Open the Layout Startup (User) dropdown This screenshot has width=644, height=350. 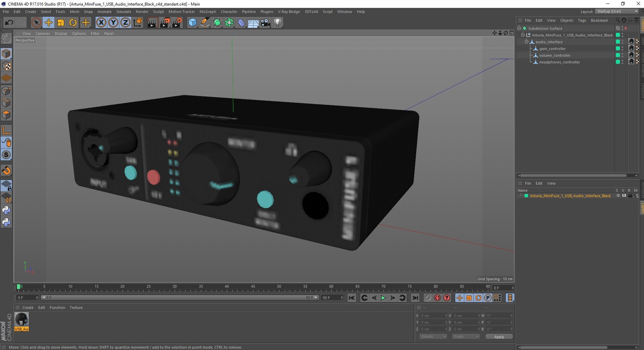pyautogui.click(x=617, y=11)
